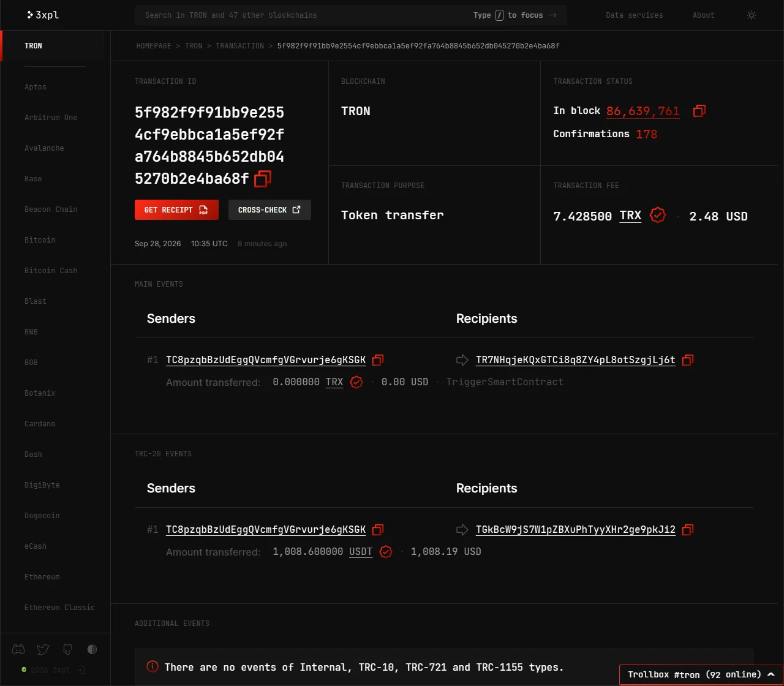Copy TRC-20 sender address icon
784x686 pixels.
378,529
